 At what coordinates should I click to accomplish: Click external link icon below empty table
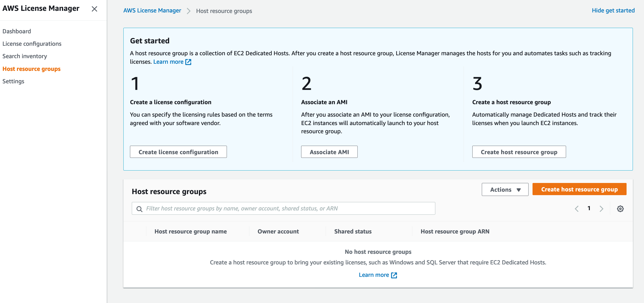click(x=394, y=275)
